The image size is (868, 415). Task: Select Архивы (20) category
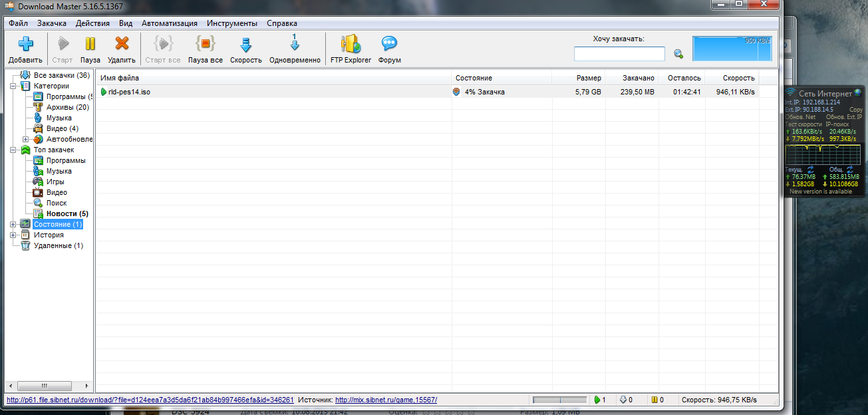tap(67, 107)
